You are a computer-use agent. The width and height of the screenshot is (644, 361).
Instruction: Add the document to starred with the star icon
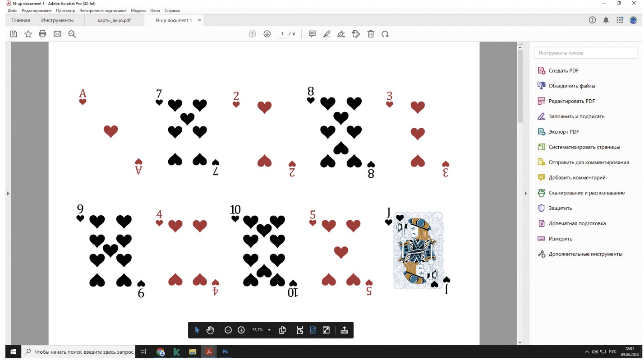point(28,34)
